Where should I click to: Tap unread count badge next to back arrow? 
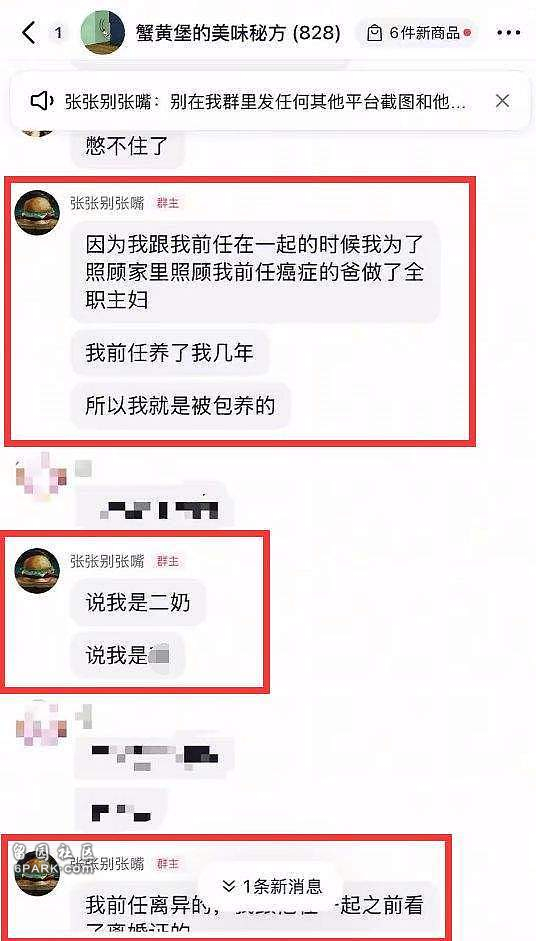click(58, 33)
